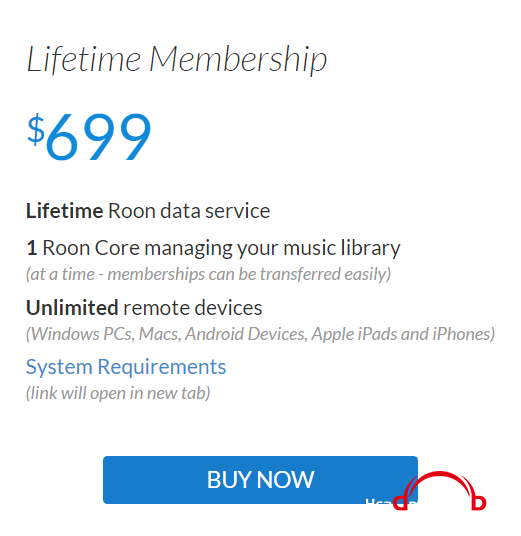Click the memberships can be transferred easily note
Viewport: 521px width, 536px height.
pos(249,274)
